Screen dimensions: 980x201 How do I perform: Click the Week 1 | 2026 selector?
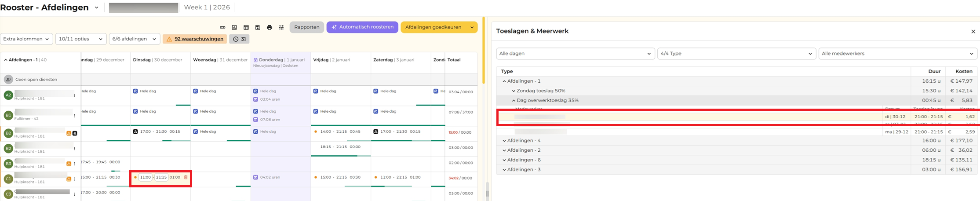(206, 7)
